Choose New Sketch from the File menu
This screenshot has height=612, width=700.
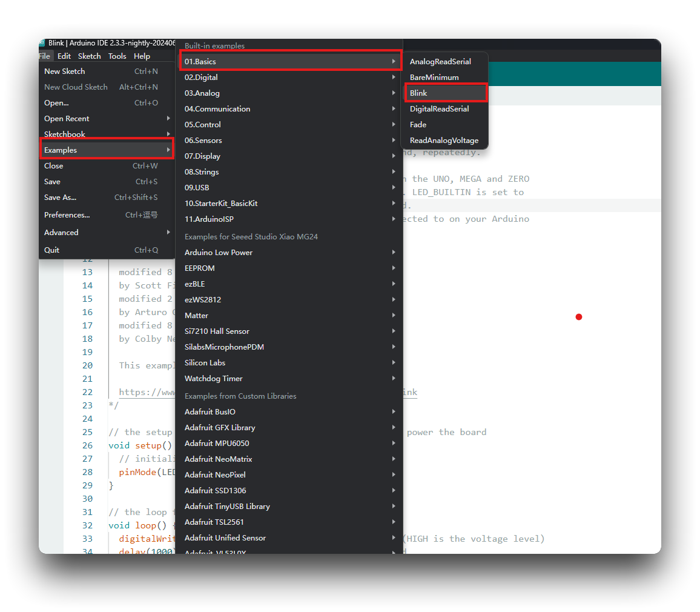pos(107,72)
